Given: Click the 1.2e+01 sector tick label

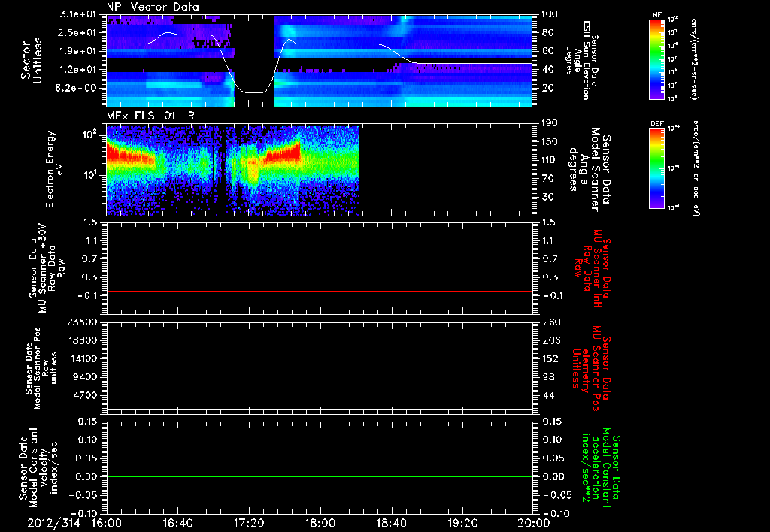Looking at the screenshot, I should point(78,70).
